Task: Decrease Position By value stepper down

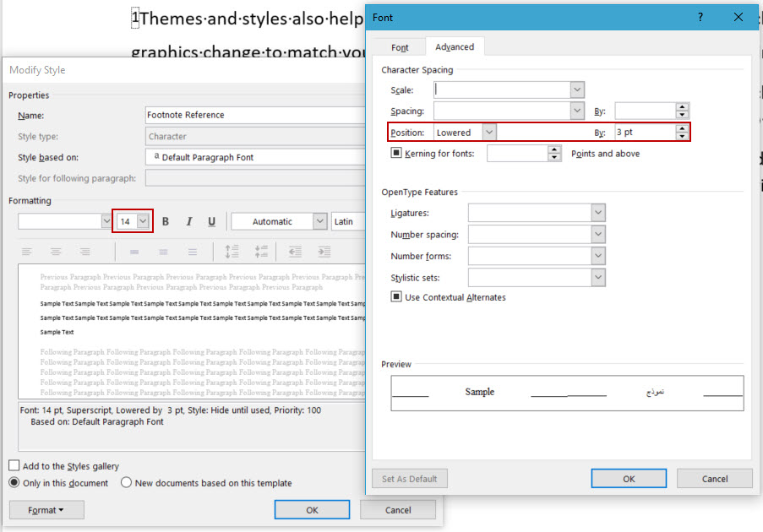Action: coord(682,136)
